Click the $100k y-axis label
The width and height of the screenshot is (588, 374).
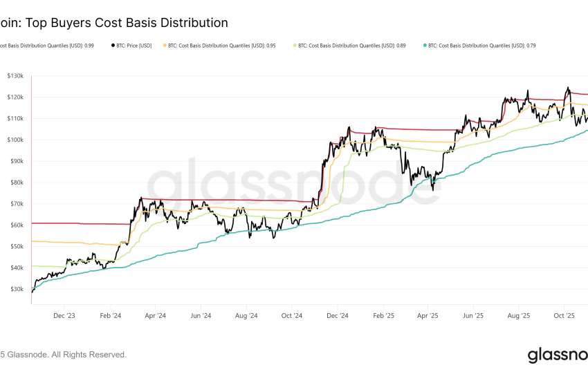click(15, 140)
